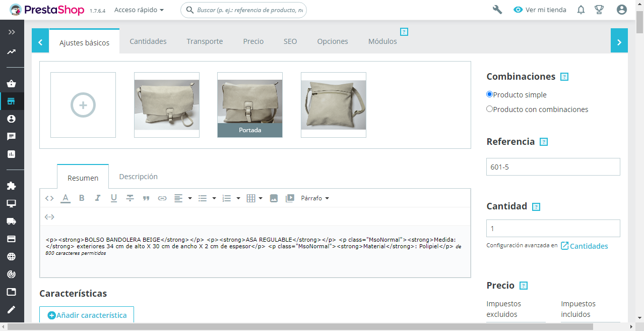Screen dimensions: 644x331
Task: Open the notifications bell icon
Action: coord(581,10)
